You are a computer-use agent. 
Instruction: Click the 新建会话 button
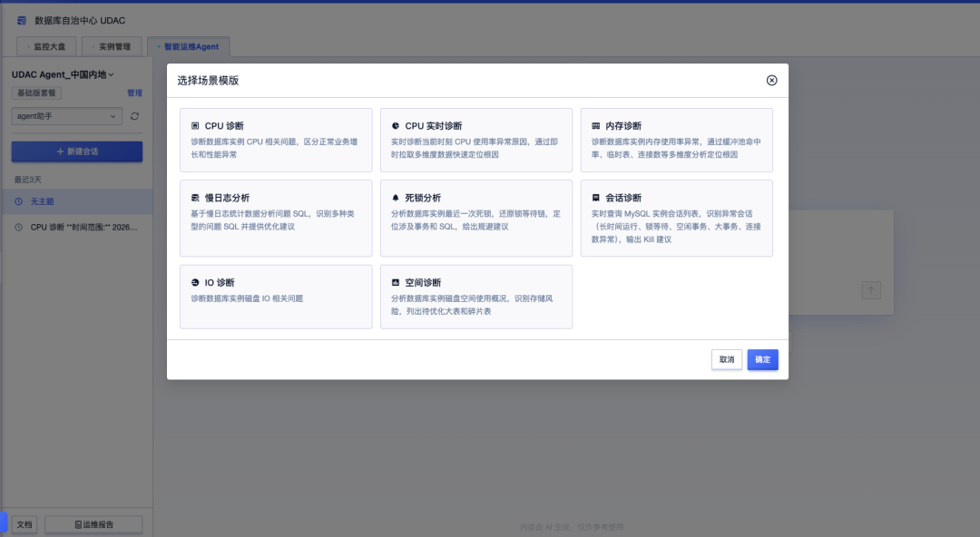coord(77,151)
